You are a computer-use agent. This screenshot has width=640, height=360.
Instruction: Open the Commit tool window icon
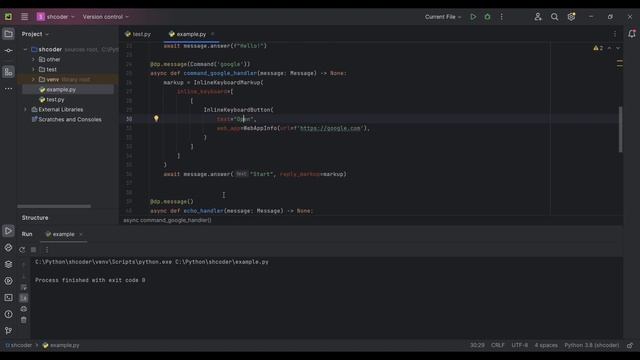(8, 51)
